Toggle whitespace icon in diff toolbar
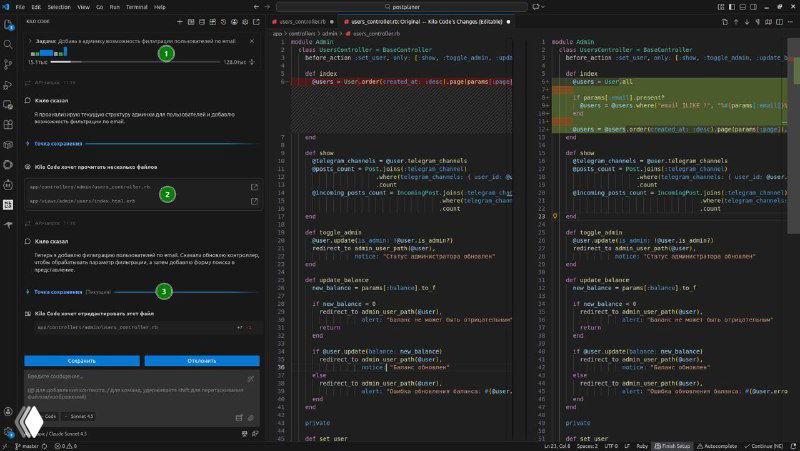This screenshot has height=451, width=800. (758, 22)
